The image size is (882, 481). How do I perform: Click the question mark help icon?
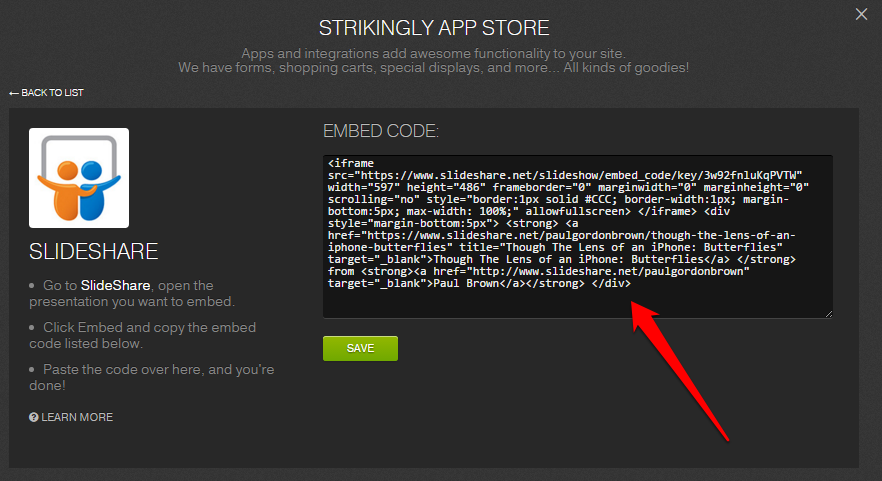tap(34, 417)
